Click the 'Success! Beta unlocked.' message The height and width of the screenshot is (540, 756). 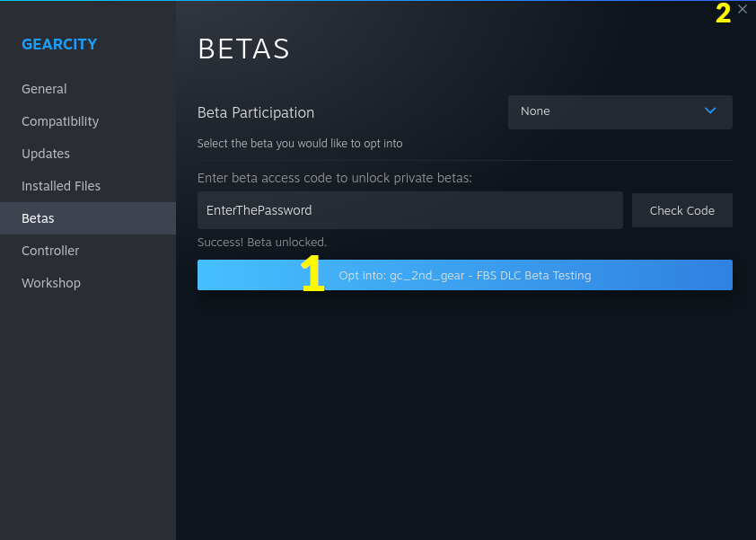tap(262, 243)
